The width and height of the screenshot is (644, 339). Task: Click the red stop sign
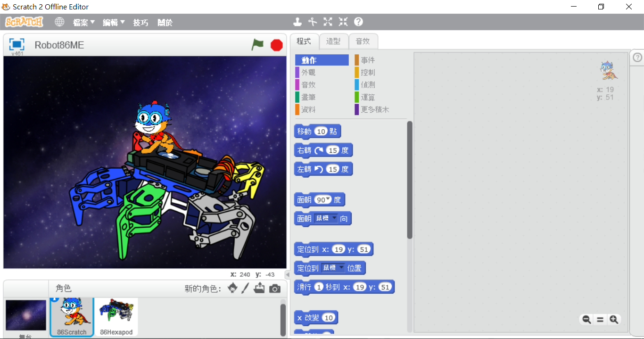pos(276,45)
